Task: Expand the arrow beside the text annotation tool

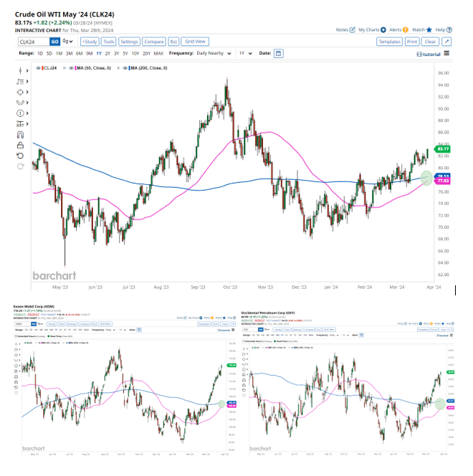Action: coord(27,81)
